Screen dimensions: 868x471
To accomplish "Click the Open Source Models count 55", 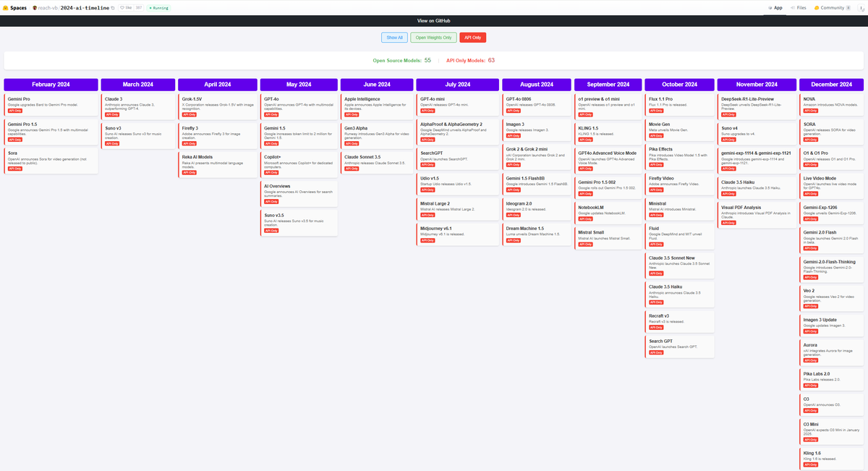I will 427,60.
